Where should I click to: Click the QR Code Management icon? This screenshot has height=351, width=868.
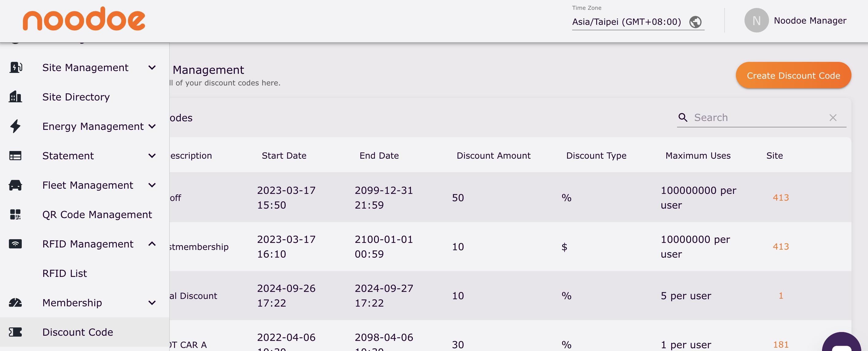tap(15, 215)
